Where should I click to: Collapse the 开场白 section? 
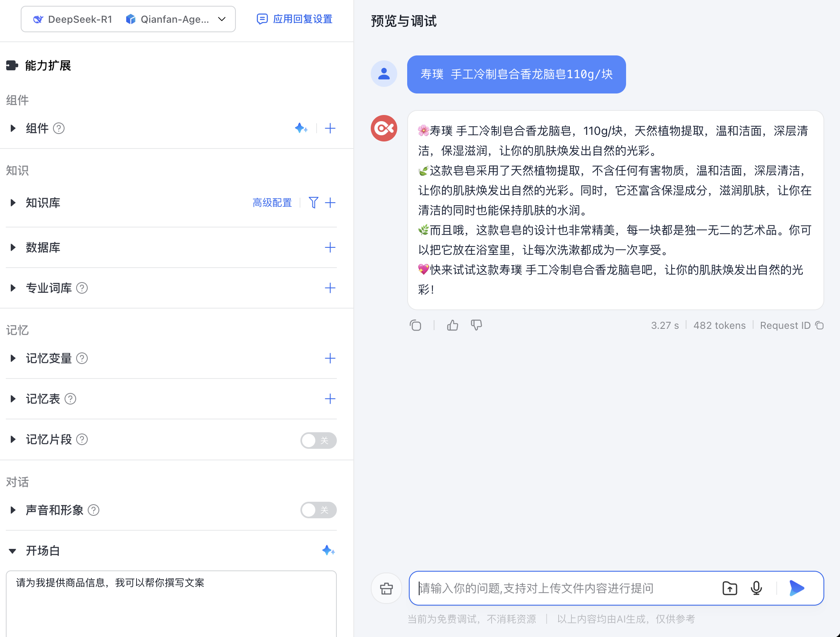13,551
